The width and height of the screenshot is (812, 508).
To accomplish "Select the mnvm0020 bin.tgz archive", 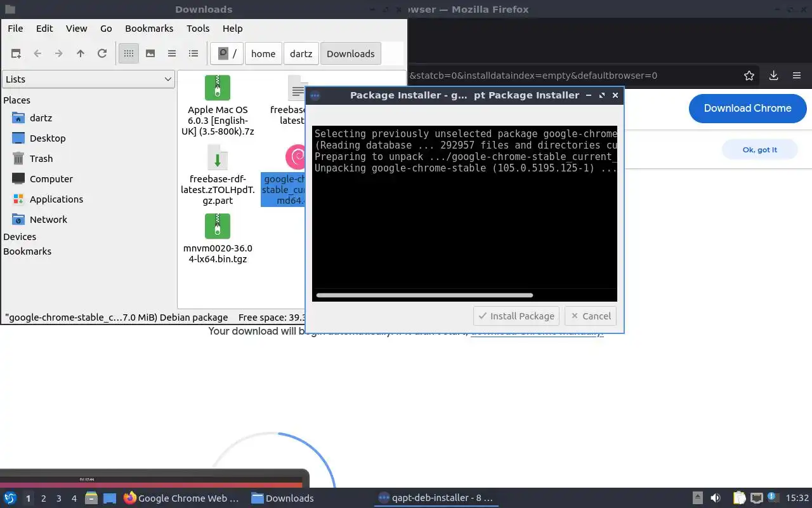I will (x=218, y=239).
